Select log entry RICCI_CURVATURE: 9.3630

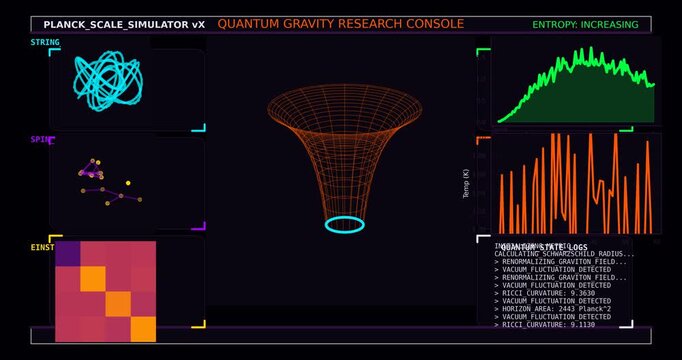[x=545, y=293]
